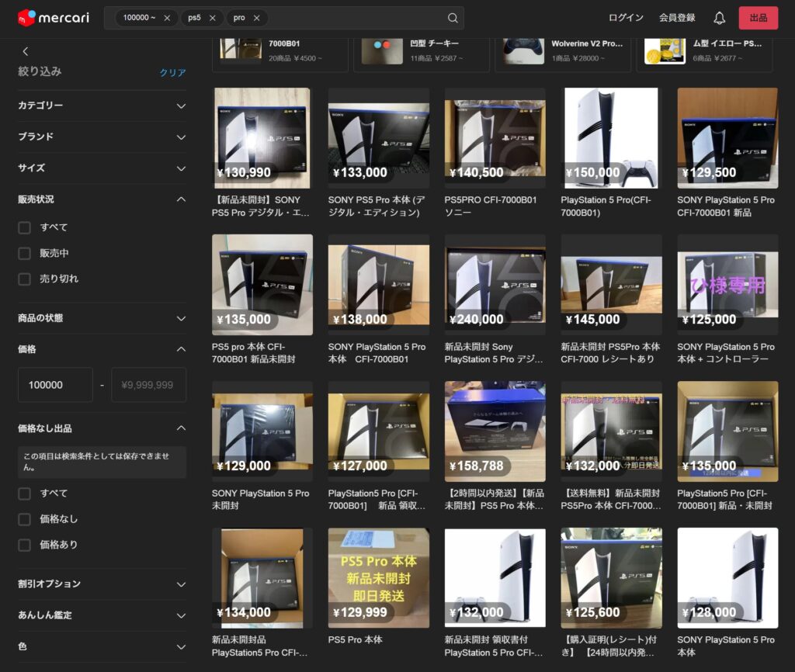Check すべて under 販売状況
Image resolution: width=795 pixels, height=672 pixels.
point(24,227)
